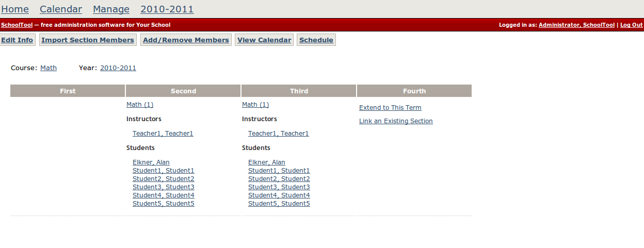Log out of SchoolTool
Image resolution: width=644 pixels, height=248 pixels.
[631, 25]
